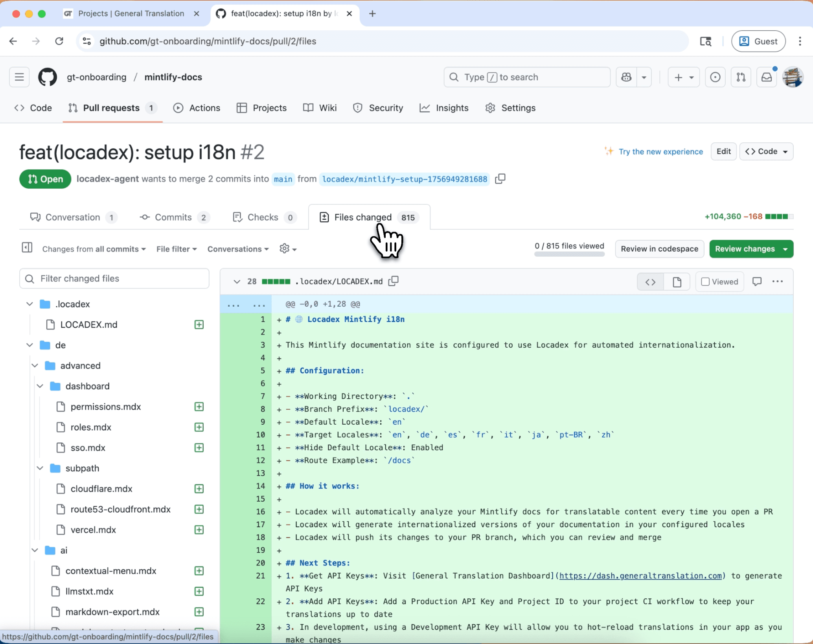Copy the LOCADEX.md file path
This screenshot has height=644, width=813.
393,281
